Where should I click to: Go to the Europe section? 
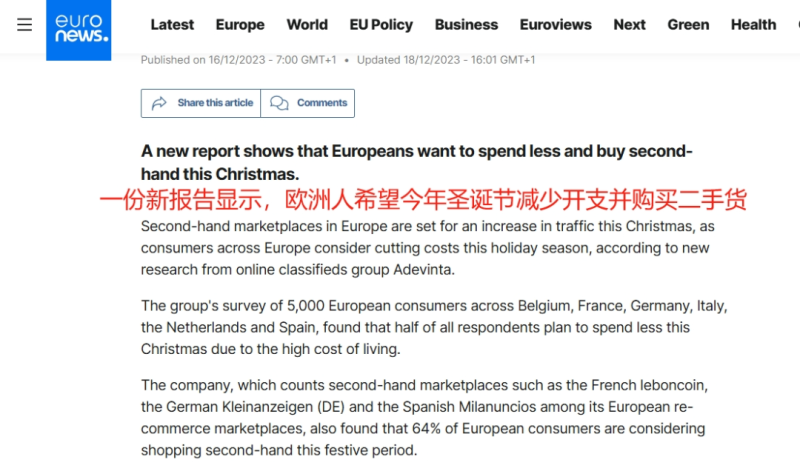[x=240, y=25]
